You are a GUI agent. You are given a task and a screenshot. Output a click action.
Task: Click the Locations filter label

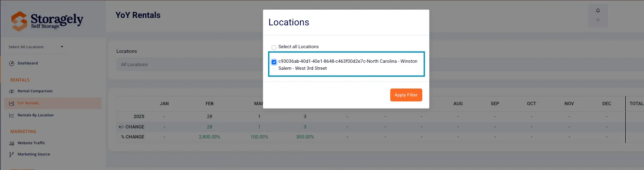click(x=126, y=51)
